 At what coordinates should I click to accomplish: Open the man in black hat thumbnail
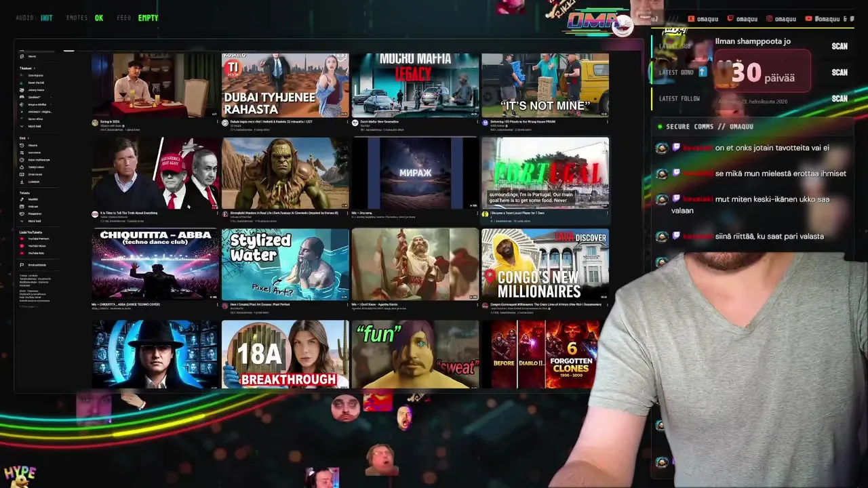155,354
